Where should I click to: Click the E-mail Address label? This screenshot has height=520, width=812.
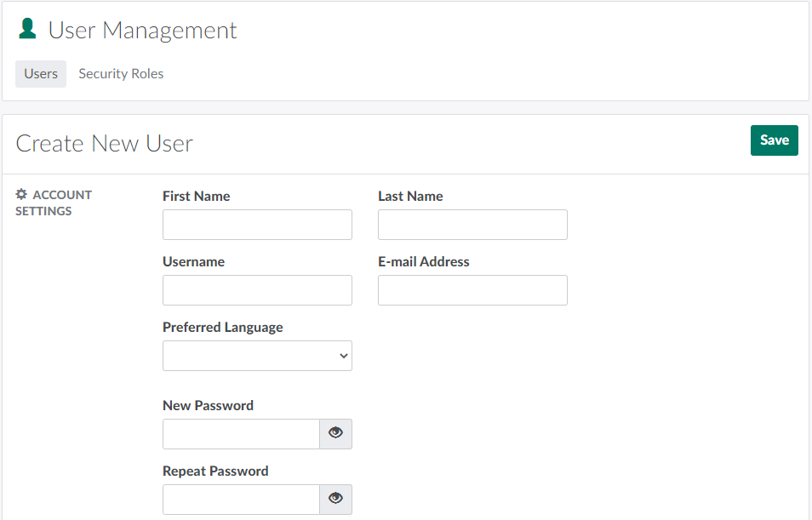[x=424, y=262]
